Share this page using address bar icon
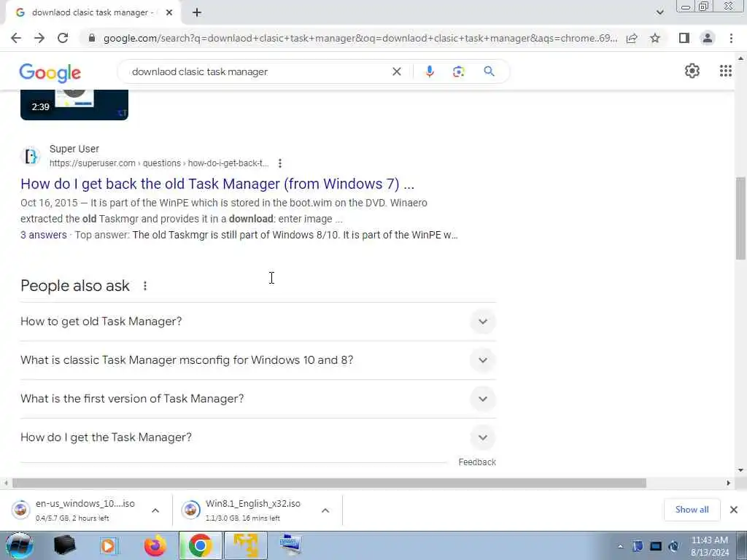The width and height of the screenshot is (747, 560). coord(632,38)
